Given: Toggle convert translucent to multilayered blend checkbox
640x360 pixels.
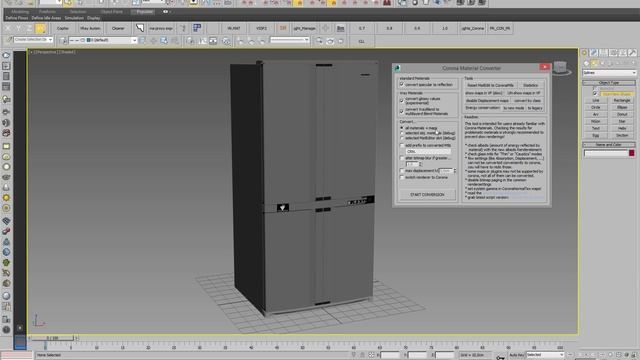Looking at the screenshot, I should 402,111.
